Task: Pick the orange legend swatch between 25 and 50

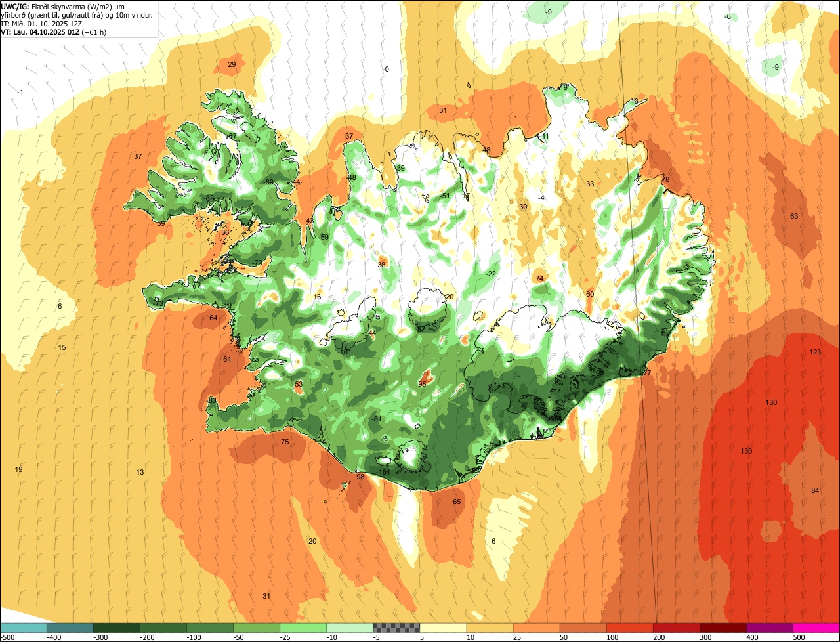Action: (537, 628)
